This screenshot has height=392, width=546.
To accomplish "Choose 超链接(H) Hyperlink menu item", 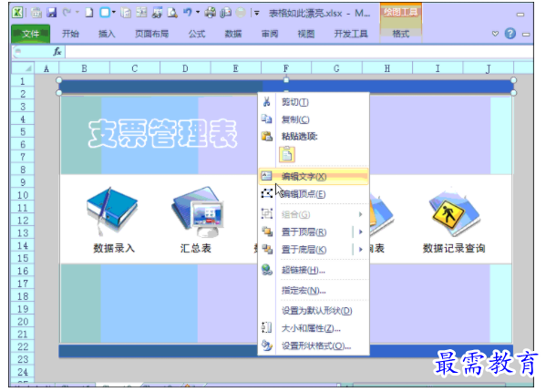I will (x=313, y=270).
